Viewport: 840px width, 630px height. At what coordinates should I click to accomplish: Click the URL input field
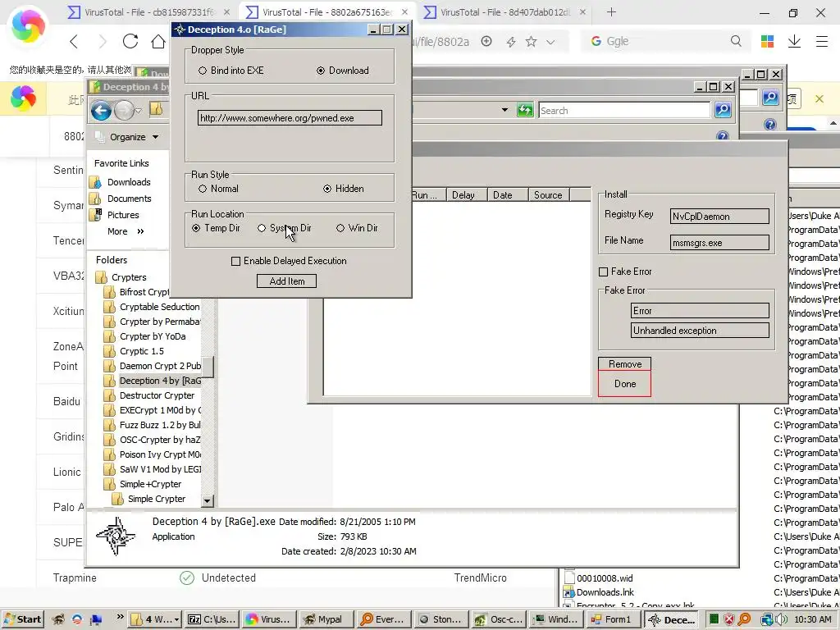290,118
